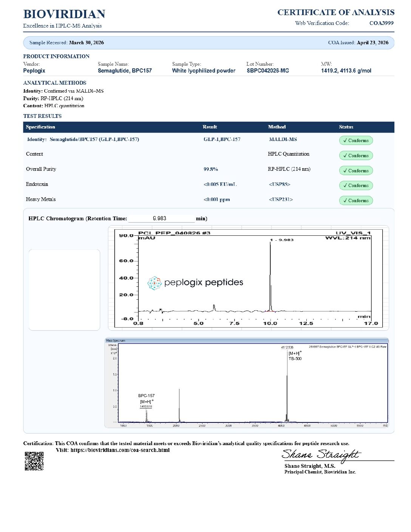The width and height of the screenshot is (411, 532).
Task: Click the sample name Semaglutide, BPC157
Action: click(125, 71)
